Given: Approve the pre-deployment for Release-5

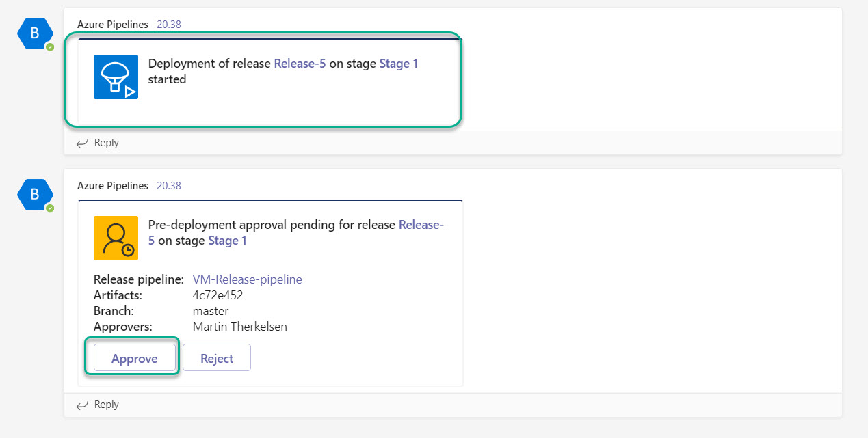Looking at the screenshot, I should pyautogui.click(x=135, y=358).
